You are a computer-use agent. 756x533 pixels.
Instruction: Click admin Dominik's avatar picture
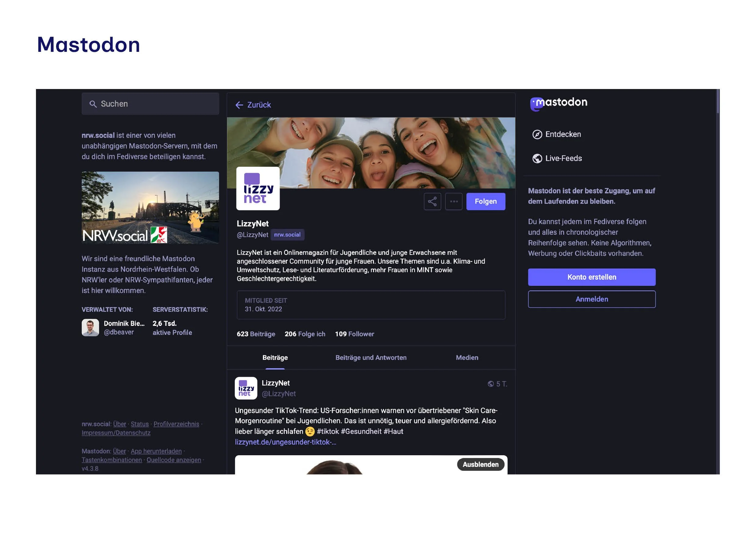[x=90, y=327]
